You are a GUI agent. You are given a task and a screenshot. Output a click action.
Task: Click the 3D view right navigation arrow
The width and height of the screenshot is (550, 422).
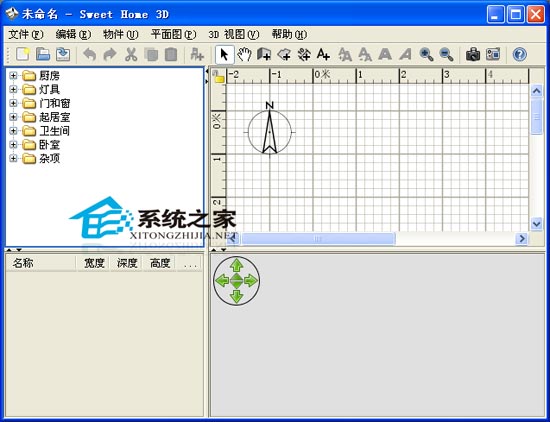pos(251,281)
